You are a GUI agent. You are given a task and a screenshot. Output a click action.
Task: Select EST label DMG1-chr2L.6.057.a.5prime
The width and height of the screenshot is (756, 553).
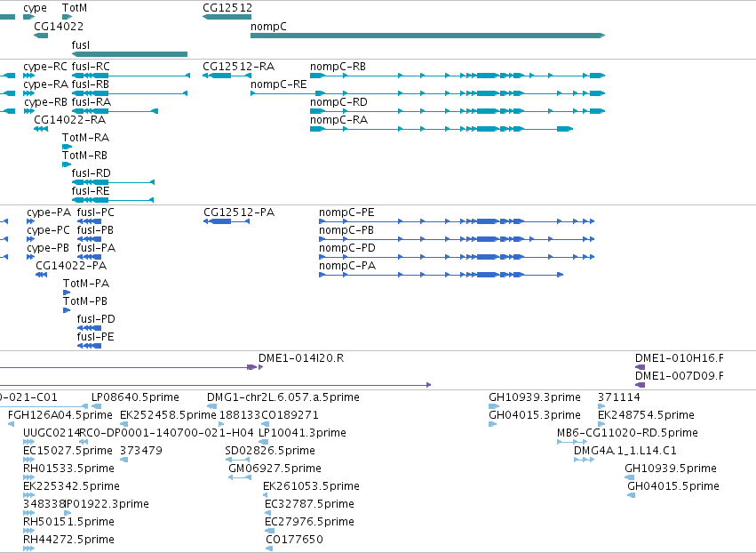tap(283, 397)
